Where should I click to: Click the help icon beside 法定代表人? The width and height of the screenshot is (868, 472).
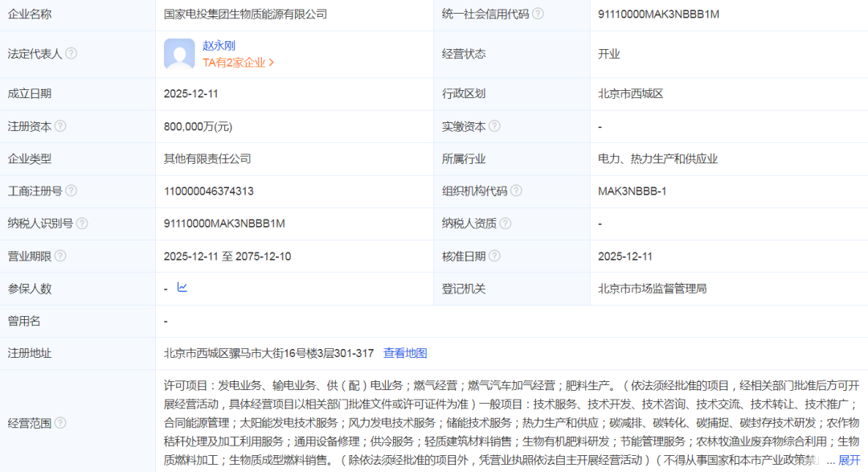click(72, 54)
